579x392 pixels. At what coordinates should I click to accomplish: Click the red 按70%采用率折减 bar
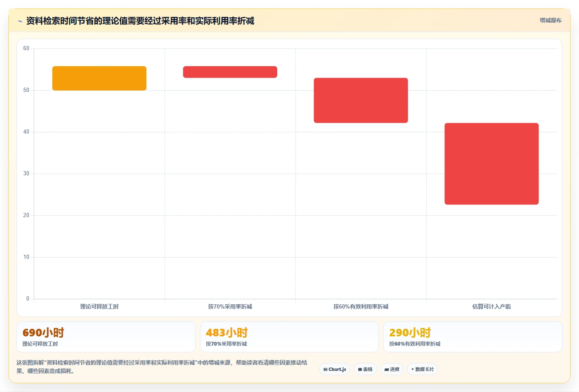(x=230, y=72)
